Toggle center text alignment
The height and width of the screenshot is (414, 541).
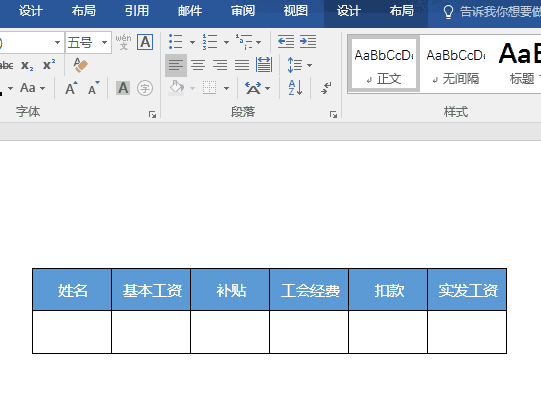(x=198, y=65)
